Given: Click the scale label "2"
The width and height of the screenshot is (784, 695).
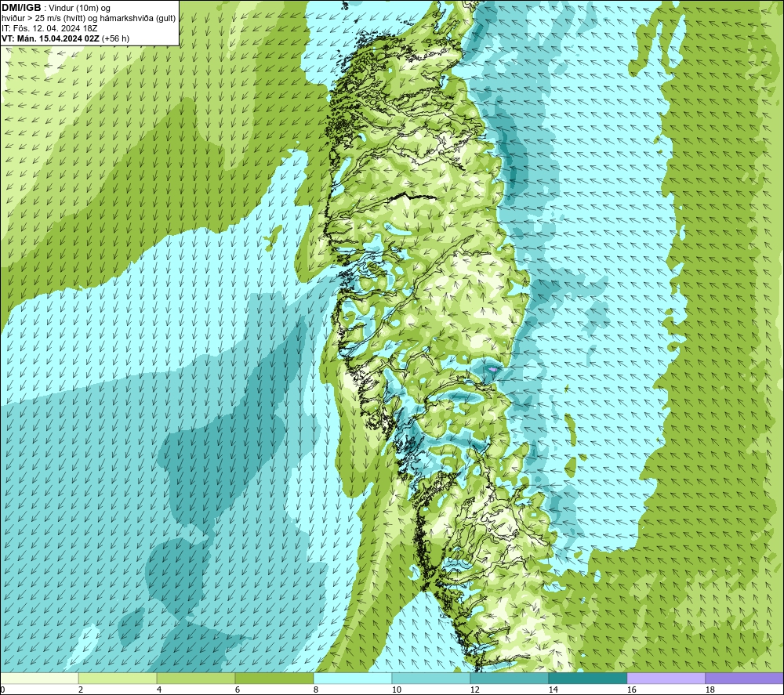Looking at the screenshot, I should [x=81, y=690].
